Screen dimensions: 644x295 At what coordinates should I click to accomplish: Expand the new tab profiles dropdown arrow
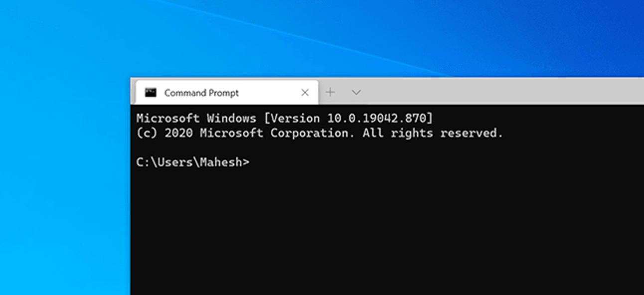click(356, 92)
